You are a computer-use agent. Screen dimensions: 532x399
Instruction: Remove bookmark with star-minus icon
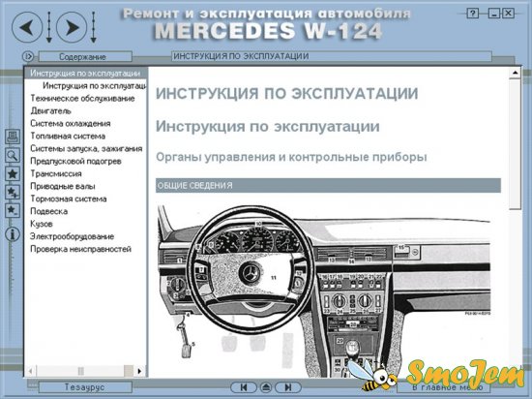click(x=13, y=210)
